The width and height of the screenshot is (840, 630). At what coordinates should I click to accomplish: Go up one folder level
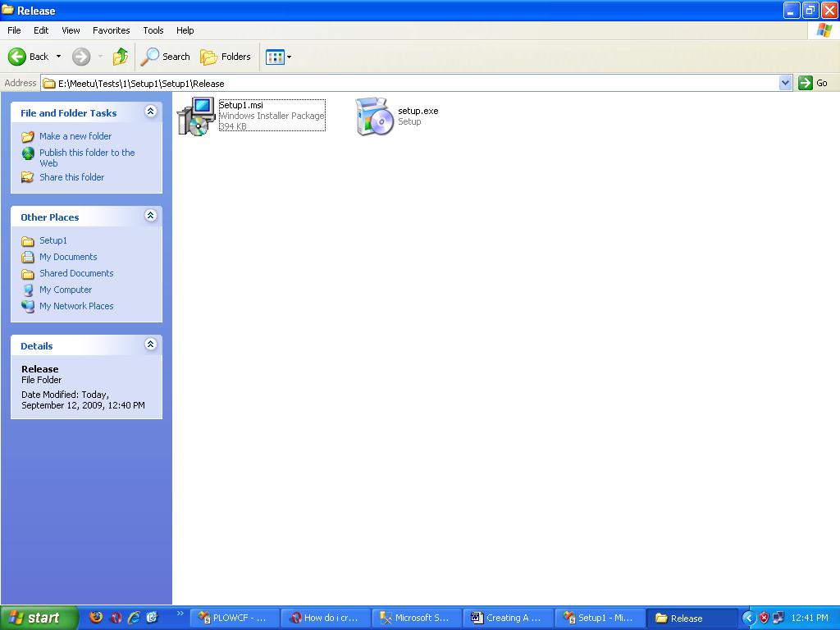coord(121,57)
